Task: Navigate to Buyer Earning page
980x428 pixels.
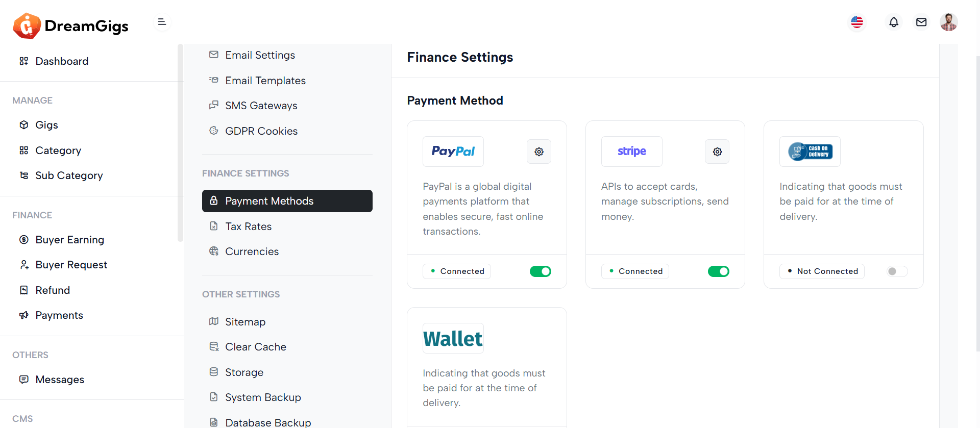Action: [69, 240]
